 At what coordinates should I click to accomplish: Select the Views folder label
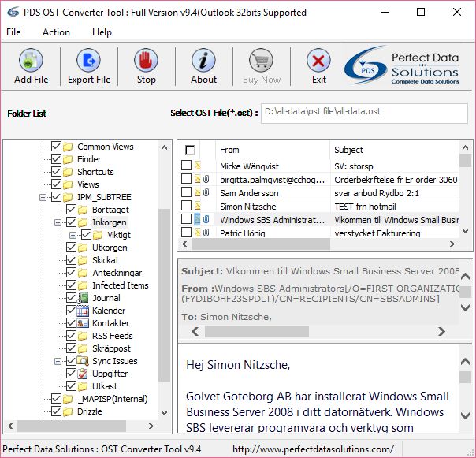click(88, 184)
